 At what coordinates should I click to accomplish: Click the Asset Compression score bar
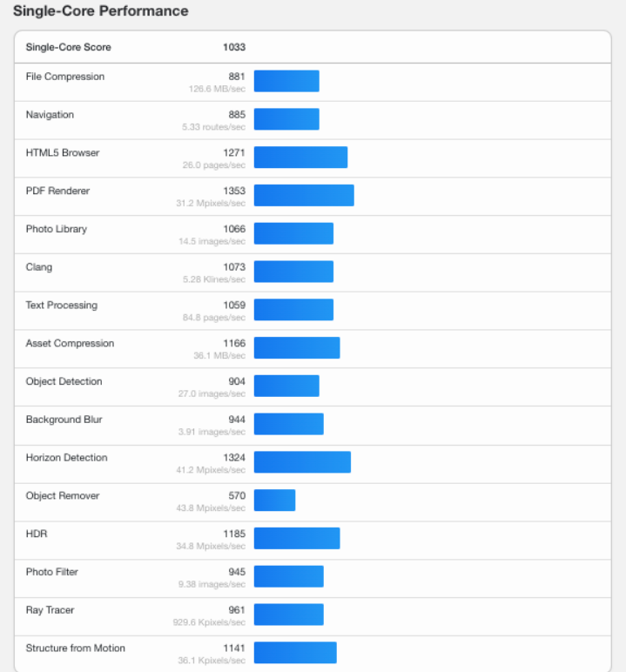[x=297, y=348]
